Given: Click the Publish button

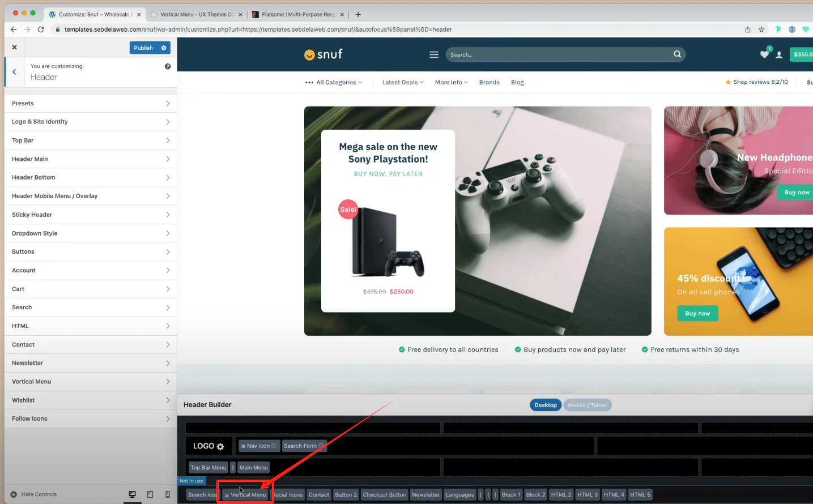Looking at the screenshot, I should pos(143,48).
